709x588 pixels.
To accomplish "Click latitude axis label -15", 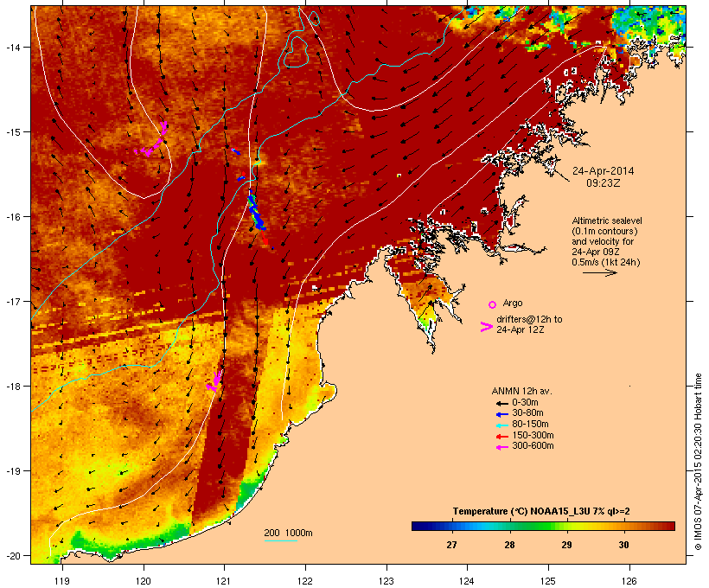I will pyautogui.click(x=13, y=132).
